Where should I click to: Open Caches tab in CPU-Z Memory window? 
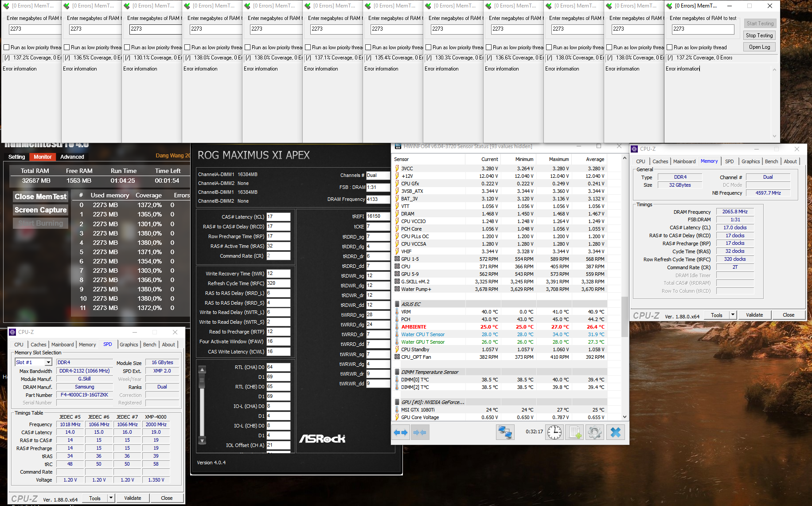pos(660,161)
